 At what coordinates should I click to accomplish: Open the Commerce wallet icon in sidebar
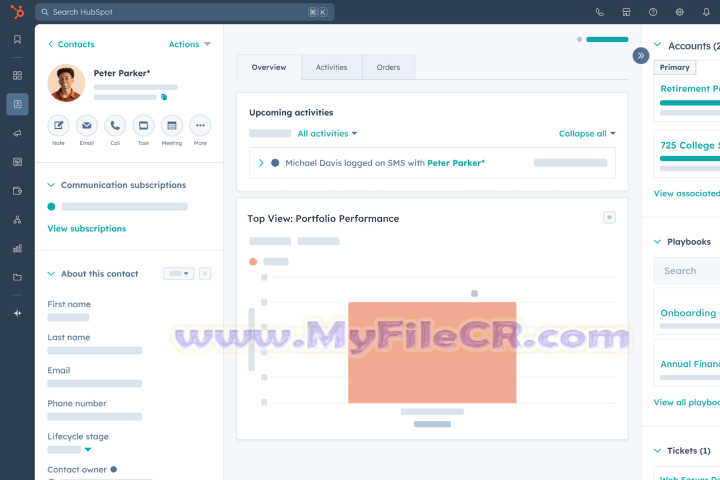tap(17, 191)
